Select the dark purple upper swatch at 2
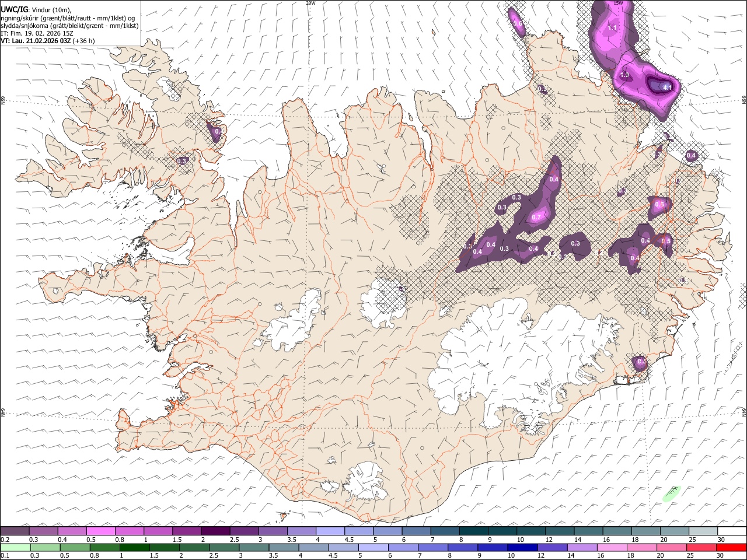This screenshot has width=747, height=560. (x=215, y=531)
